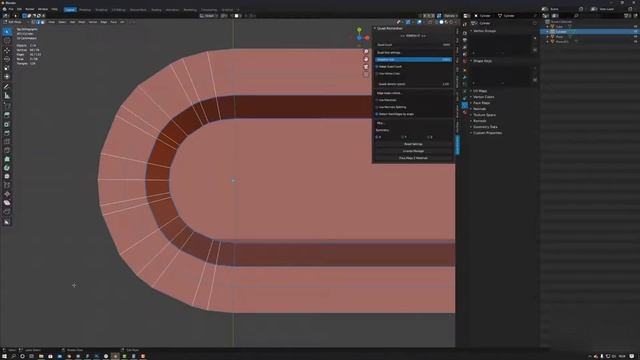The height and width of the screenshot is (360, 640).
Task: Switch to the UV Editing workspace tab
Action: pyautogui.click(x=119, y=9)
